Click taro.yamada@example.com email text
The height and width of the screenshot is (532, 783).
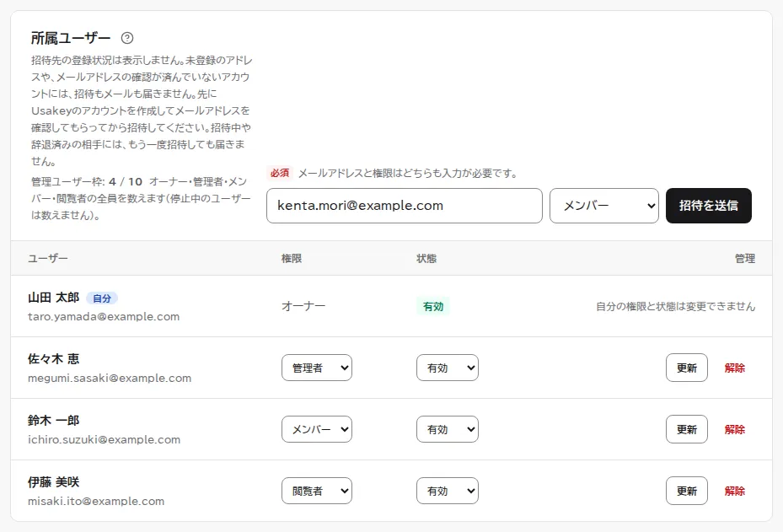(104, 317)
